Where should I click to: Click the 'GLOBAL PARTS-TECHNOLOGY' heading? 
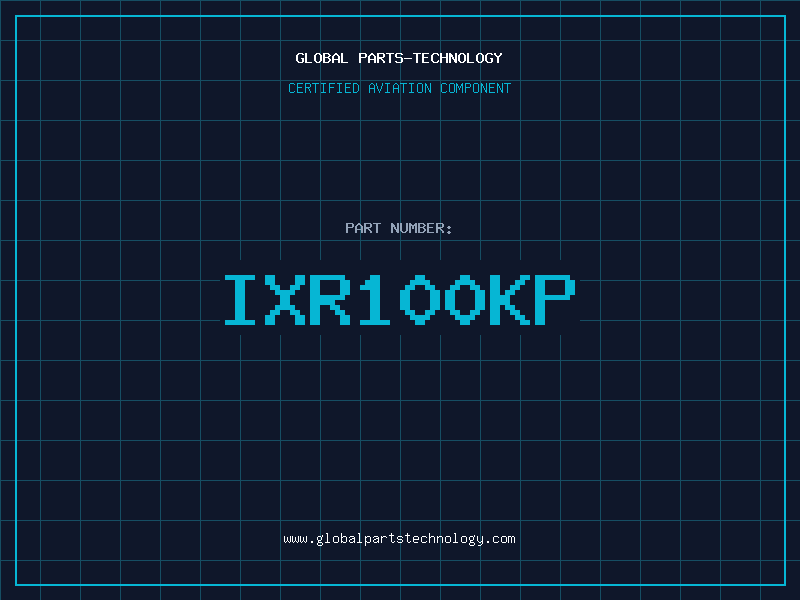[399, 58]
